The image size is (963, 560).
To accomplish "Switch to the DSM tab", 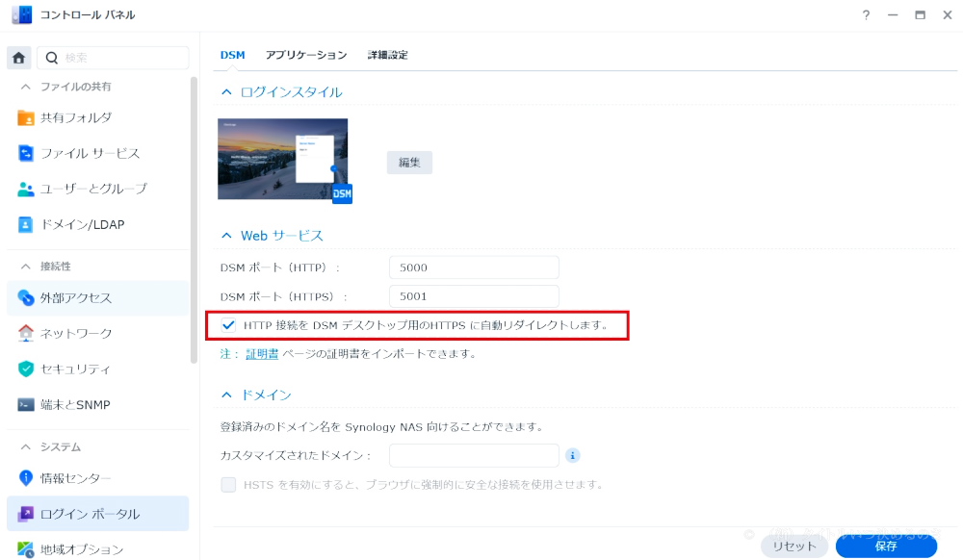I will click(233, 55).
